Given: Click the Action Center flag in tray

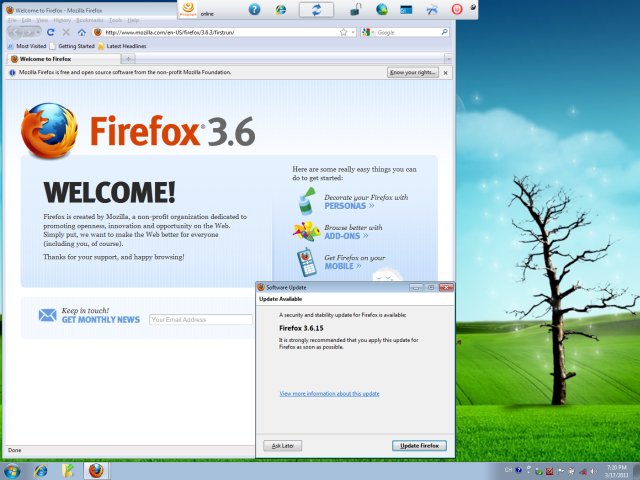Looking at the screenshot, I should tap(561, 471).
